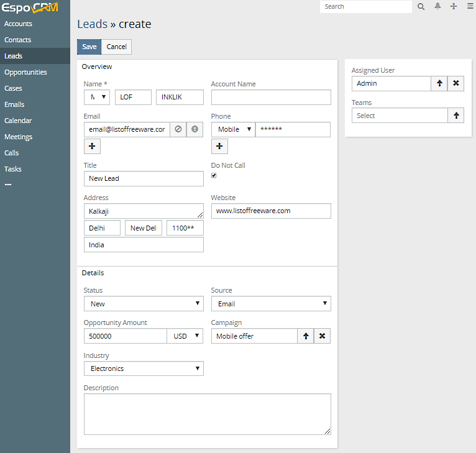
Task: Click the Campaign text field
Action: point(254,336)
